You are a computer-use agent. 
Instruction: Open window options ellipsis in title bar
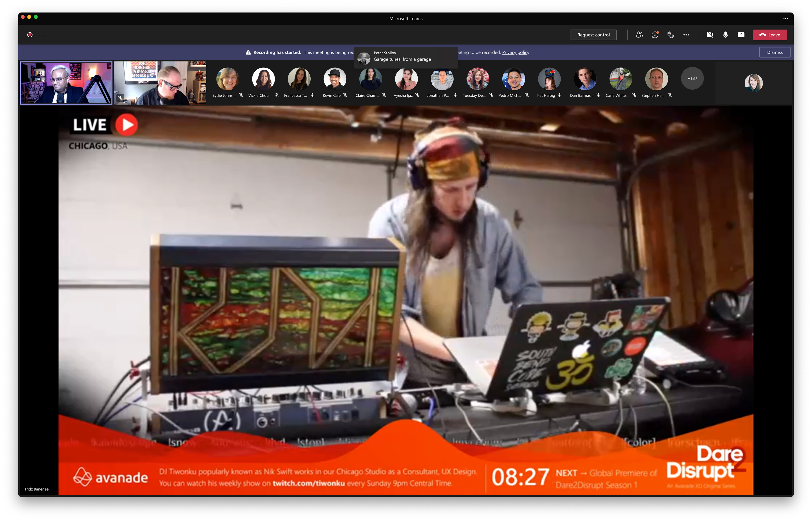(x=785, y=19)
